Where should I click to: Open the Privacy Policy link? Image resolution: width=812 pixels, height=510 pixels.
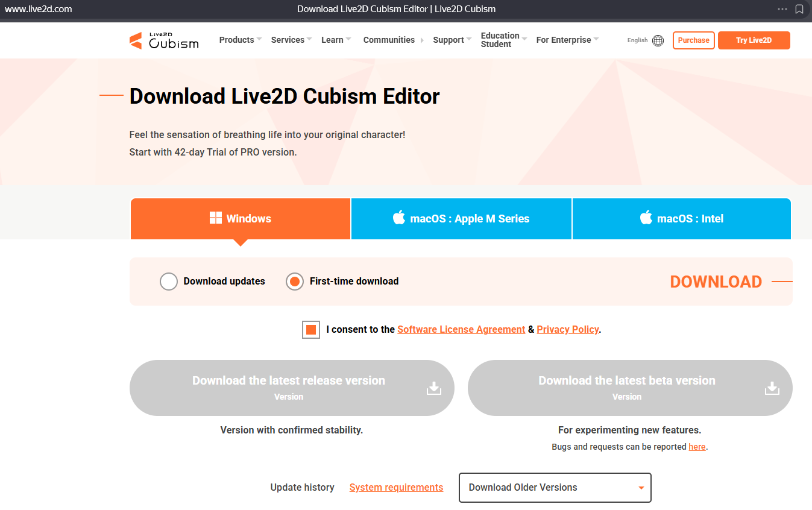coord(568,330)
